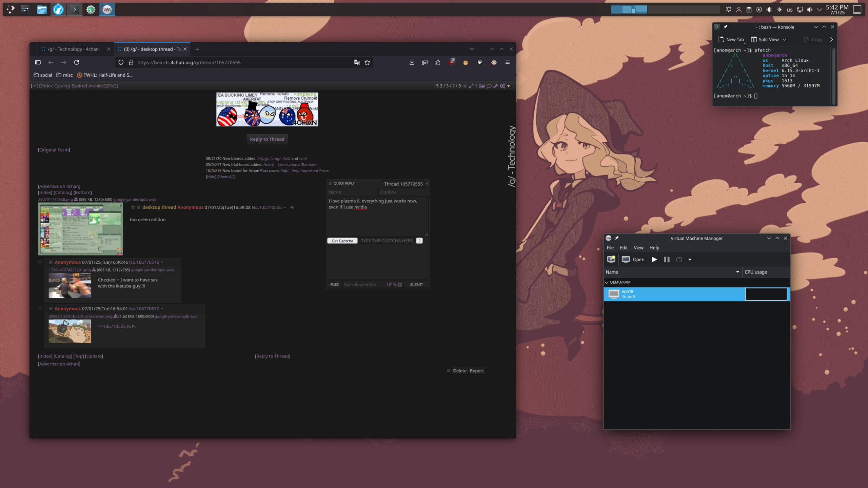Screen dimensions: 868x488
Task: Open the browser hamburger menu
Action: 508,62
